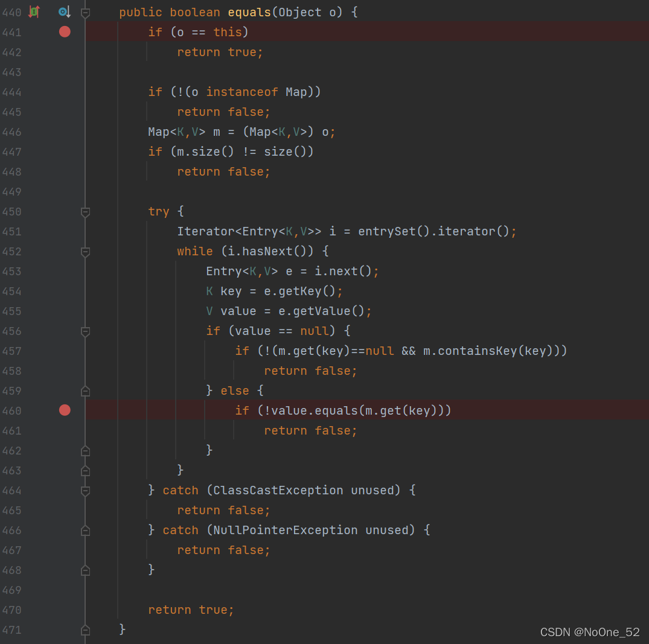Remove the breakpoint on line 460

[x=65, y=410]
